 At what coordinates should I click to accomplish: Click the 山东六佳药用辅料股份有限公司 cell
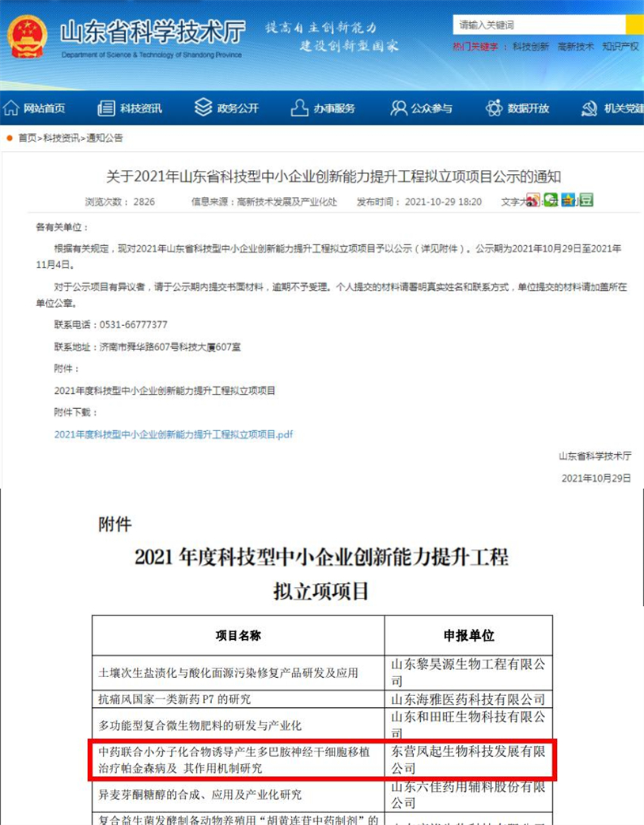pyautogui.click(x=469, y=794)
